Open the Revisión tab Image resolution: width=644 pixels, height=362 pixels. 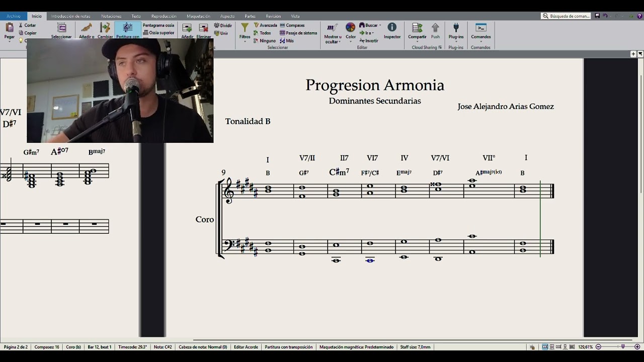point(273,16)
